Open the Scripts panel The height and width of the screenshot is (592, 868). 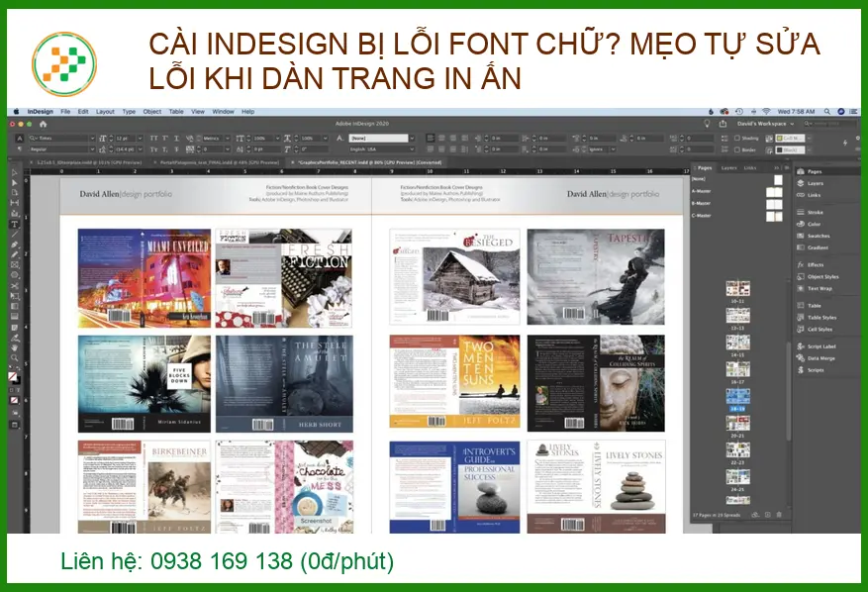pos(811,370)
